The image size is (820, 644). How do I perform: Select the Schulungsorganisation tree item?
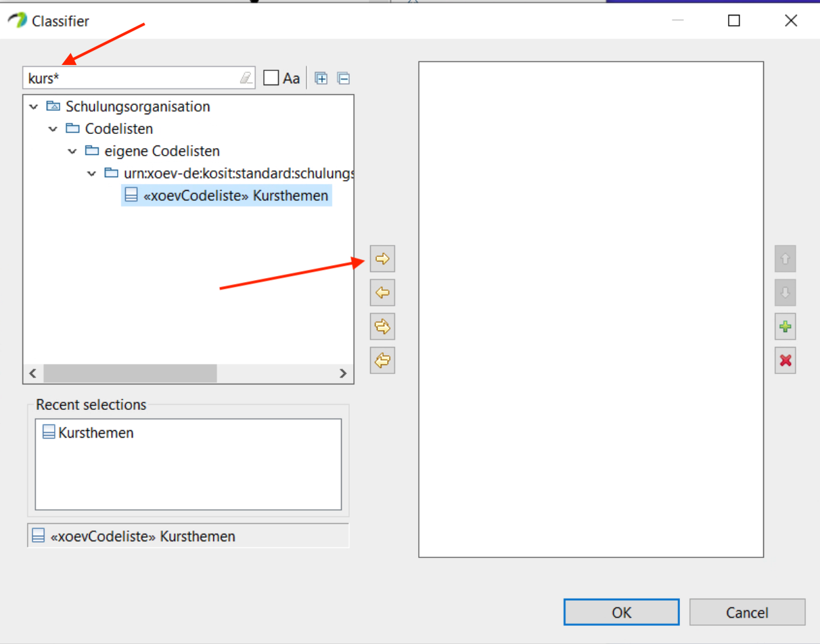coord(137,107)
